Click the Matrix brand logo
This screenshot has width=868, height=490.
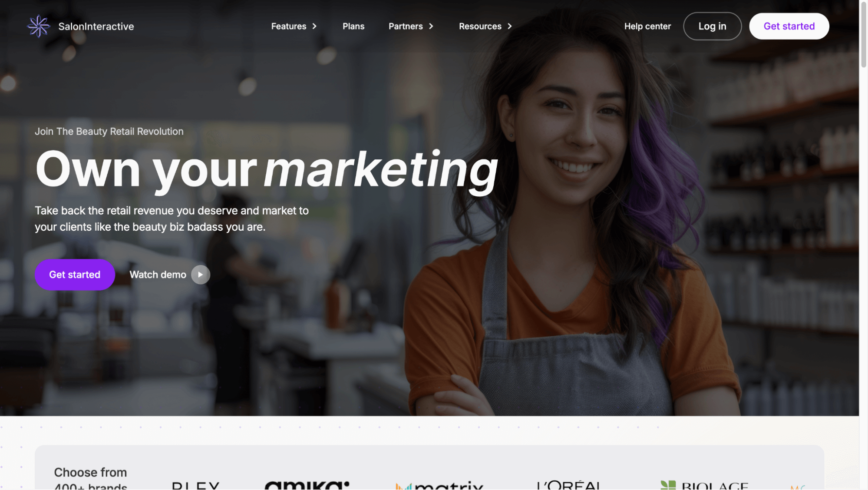pos(439,486)
